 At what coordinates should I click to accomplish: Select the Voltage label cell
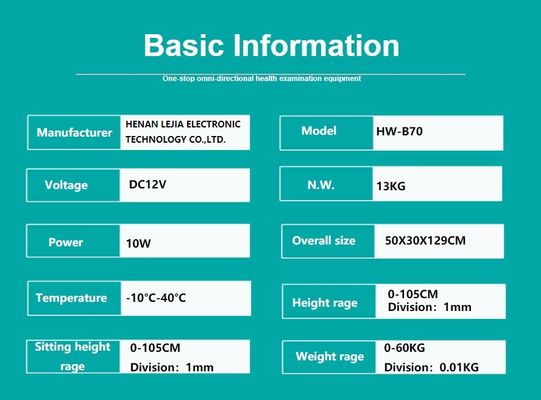[73, 185]
